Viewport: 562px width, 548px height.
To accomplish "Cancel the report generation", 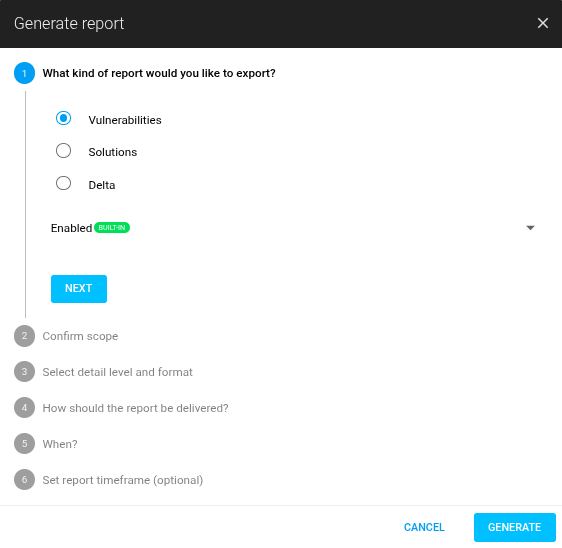I will tap(424, 527).
